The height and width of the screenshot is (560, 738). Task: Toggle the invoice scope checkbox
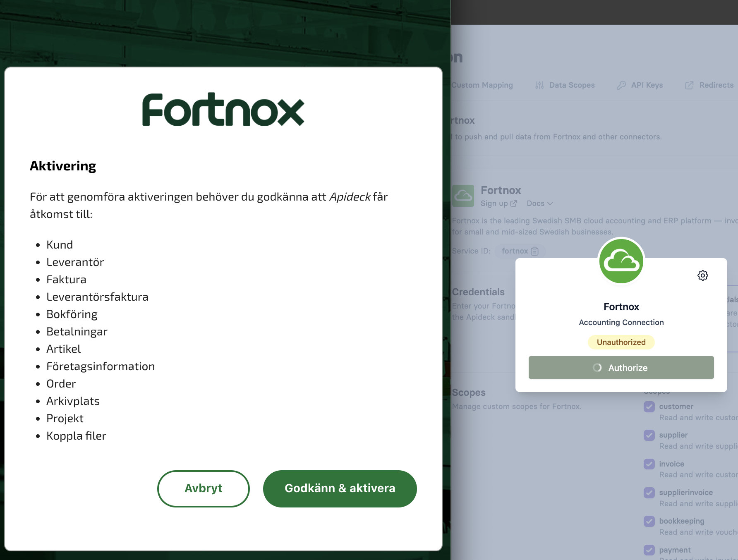[649, 464]
